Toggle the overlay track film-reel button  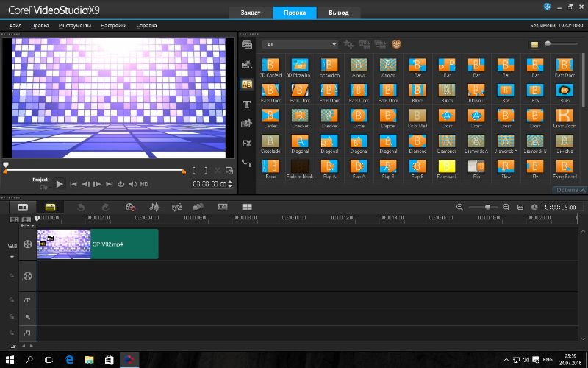27,276
